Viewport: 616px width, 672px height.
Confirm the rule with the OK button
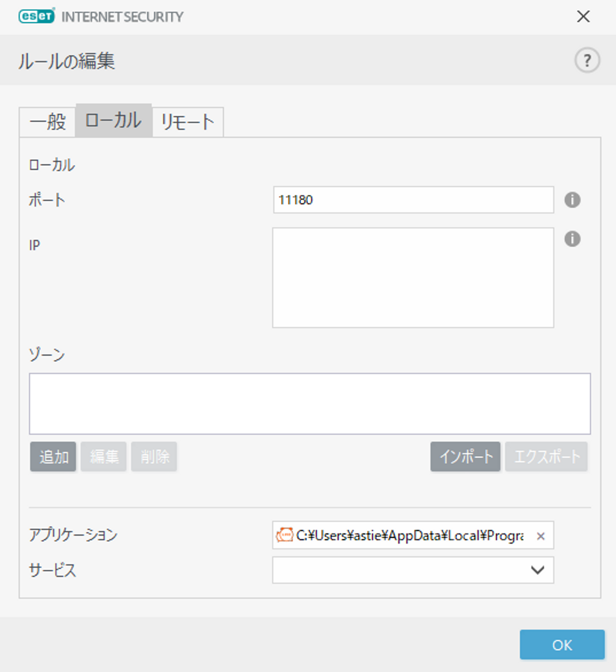(562, 645)
